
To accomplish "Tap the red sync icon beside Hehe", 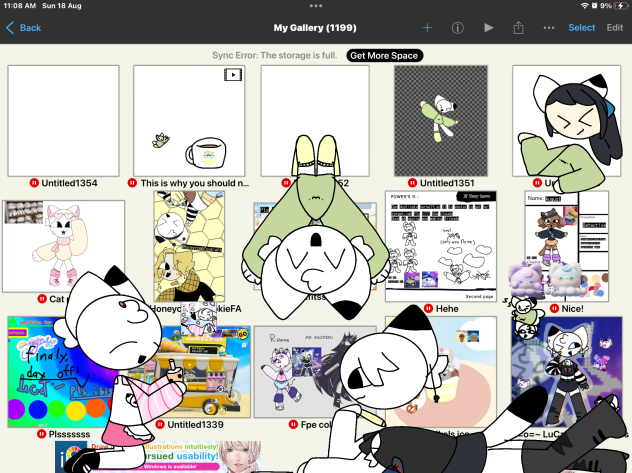I will 430,308.
